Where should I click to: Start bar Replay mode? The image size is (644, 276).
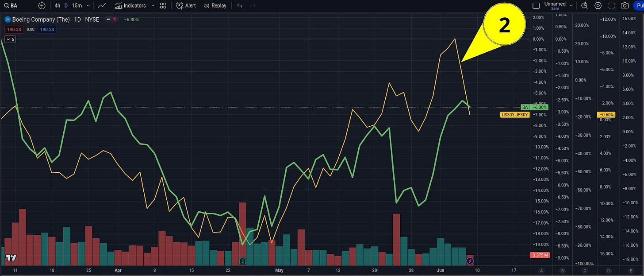pos(215,6)
